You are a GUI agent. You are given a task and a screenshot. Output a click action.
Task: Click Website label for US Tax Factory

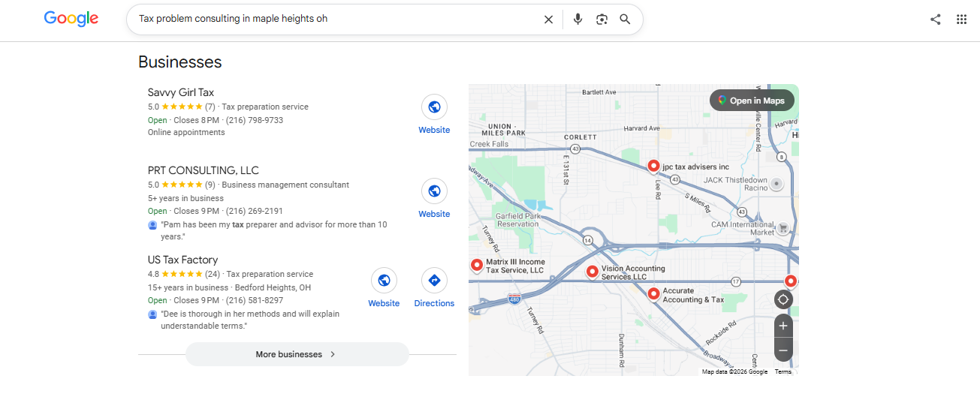384,303
